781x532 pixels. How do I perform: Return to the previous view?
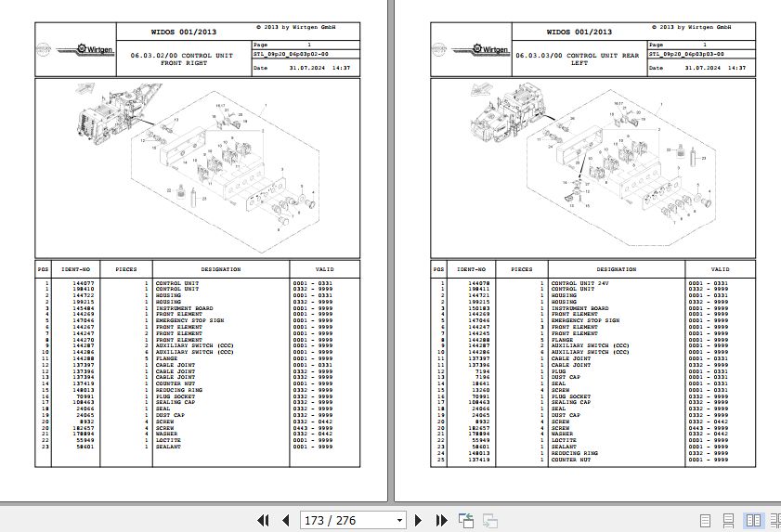click(466, 521)
